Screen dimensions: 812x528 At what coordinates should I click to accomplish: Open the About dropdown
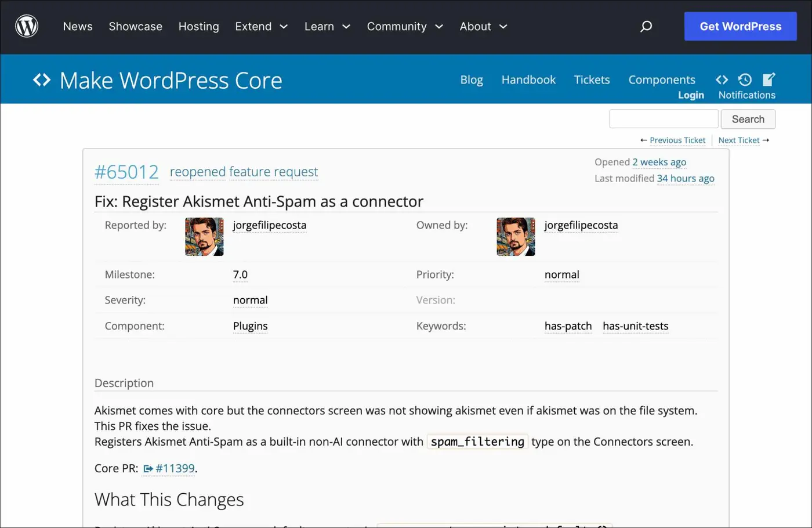click(483, 26)
